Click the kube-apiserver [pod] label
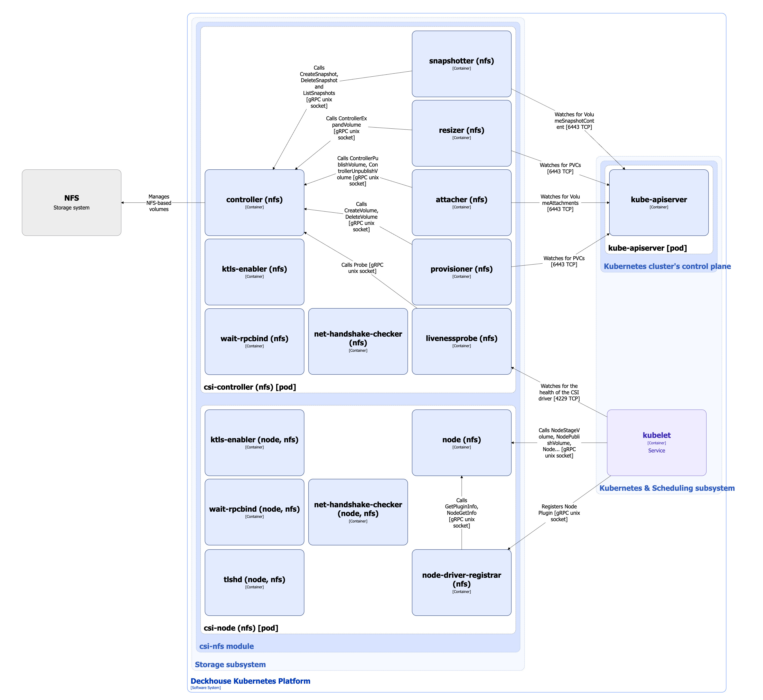 tap(647, 248)
